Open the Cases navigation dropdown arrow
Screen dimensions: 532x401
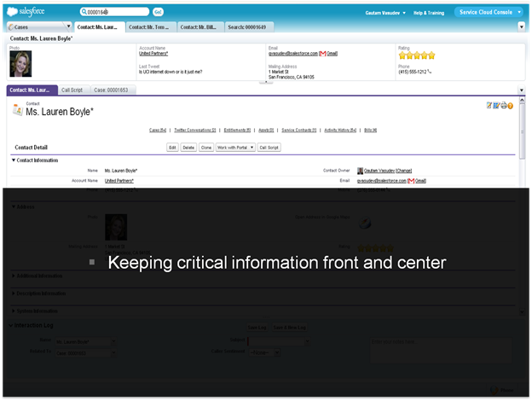tap(68, 26)
